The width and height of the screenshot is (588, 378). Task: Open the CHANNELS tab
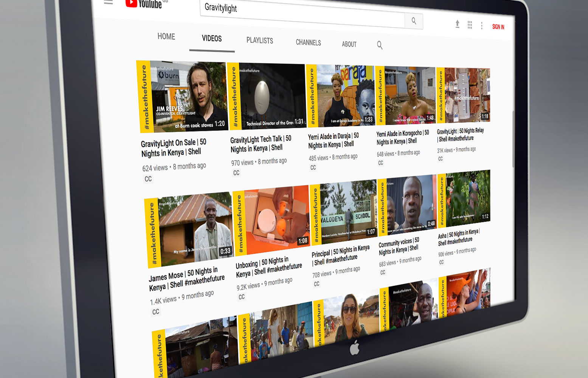[308, 43]
